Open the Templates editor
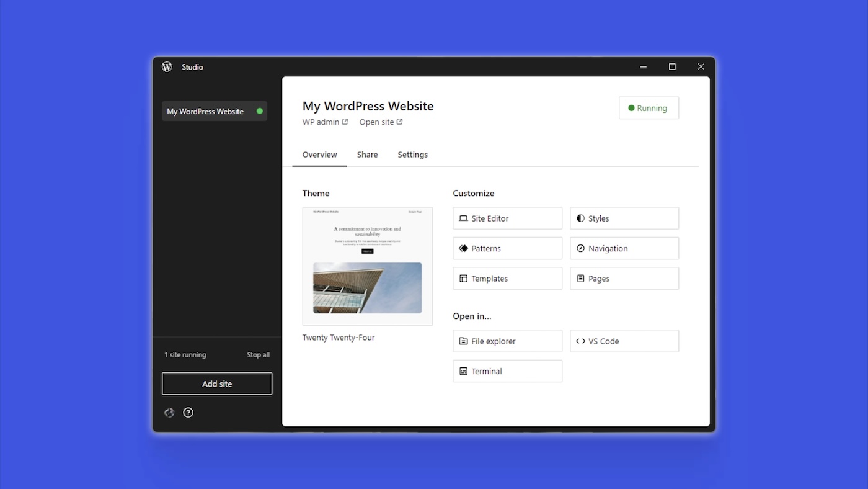Image resolution: width=868 pixels, height=489 pixels. tap(507, 279)
